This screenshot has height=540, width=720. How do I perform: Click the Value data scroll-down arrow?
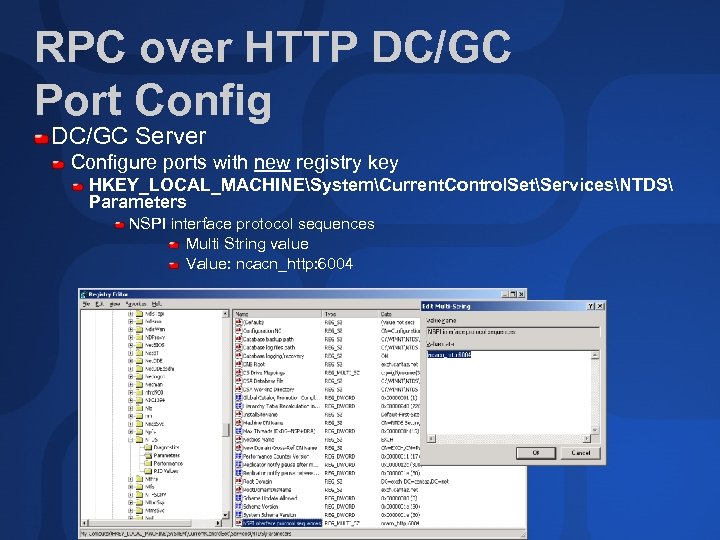pyautogui.click(x=595, y=430)
